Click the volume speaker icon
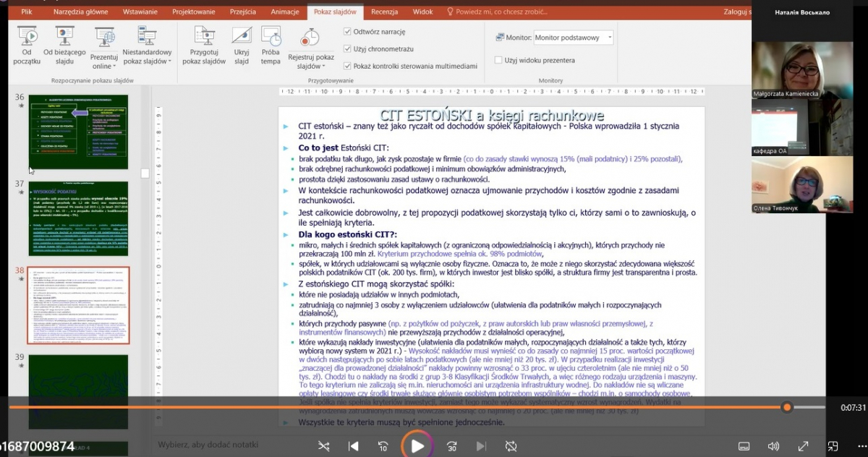 point(773,446)
